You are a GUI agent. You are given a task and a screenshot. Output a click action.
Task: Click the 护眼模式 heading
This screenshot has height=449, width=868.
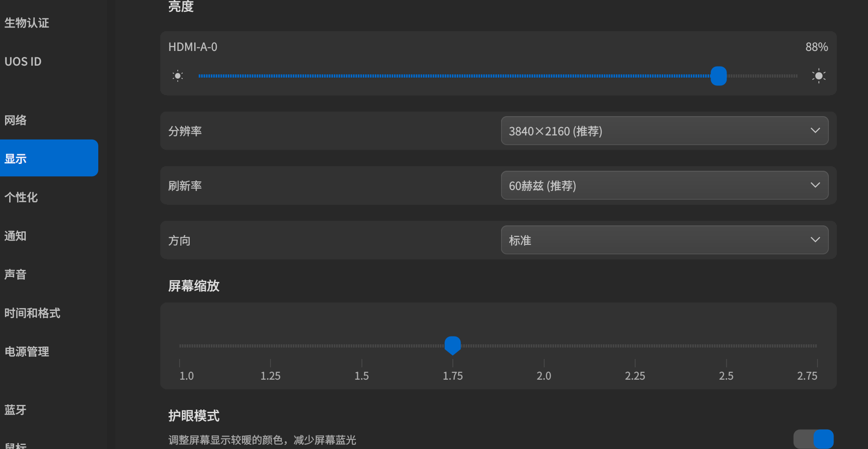click(194, 416)
